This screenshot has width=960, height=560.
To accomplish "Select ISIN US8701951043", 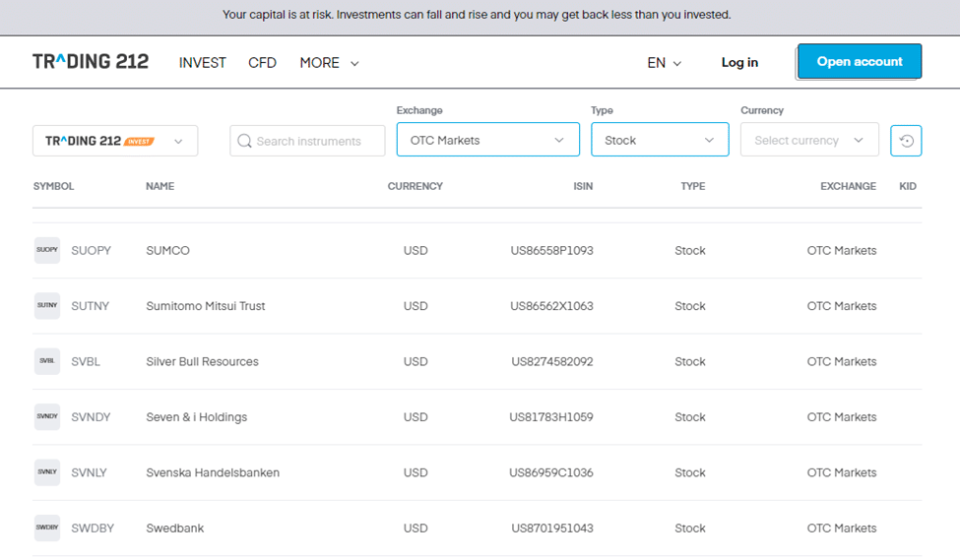I will pyautogui.click(x=551, y=529).
